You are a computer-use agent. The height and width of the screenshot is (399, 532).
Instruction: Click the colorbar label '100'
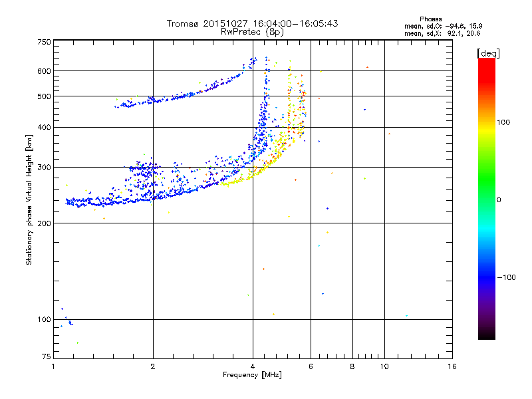coord(503,122)
